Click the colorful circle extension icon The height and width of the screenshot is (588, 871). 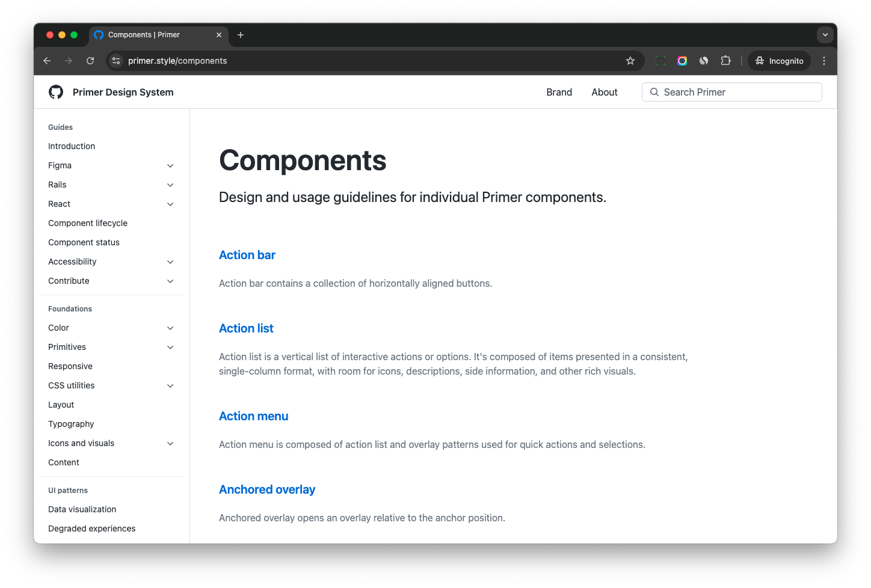682,61
